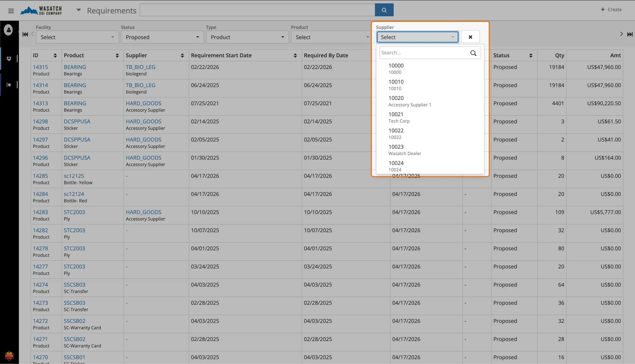Click the Dropbox-style sidebar icon
The height and width of the screenshot is (364, 635).
(9, 59)
